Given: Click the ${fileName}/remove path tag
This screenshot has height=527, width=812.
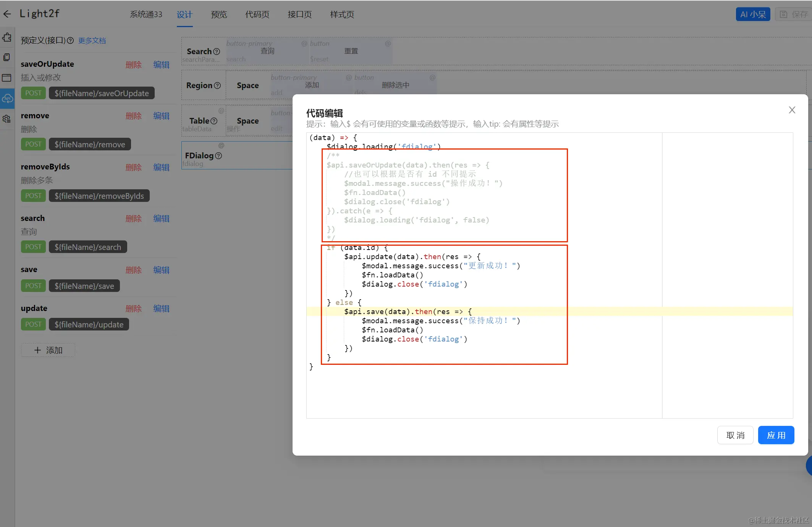Looking at the screenshot, I should point(90,144).
